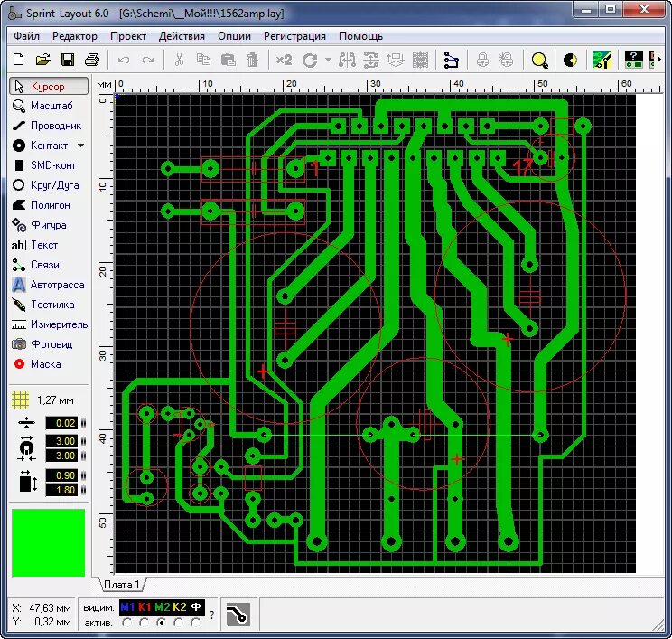Toggle the Маска solder mask tool
This screenshot has height=639, width=672.
[37, 364]
